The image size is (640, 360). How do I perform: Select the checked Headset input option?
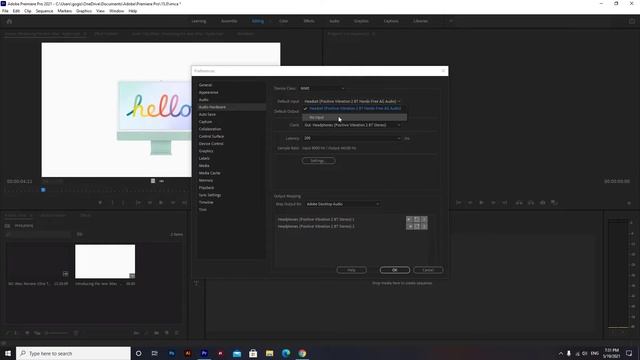pyautogui.click(x=354, y=109)
